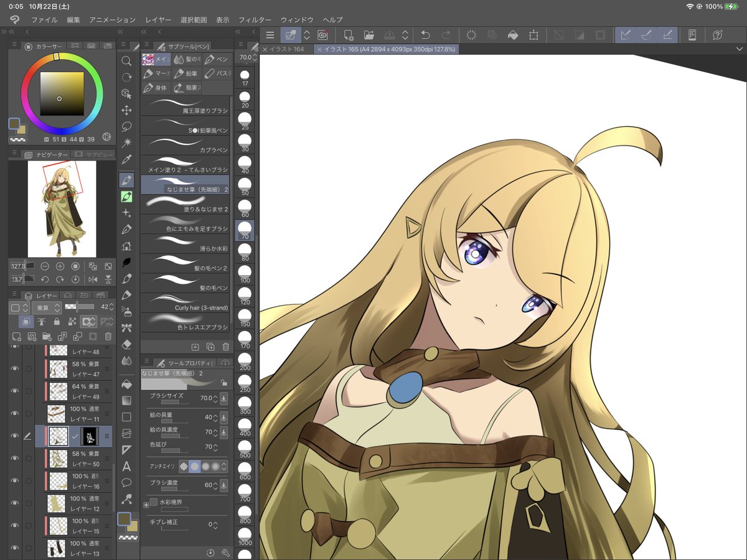Click the color wheel saturation square

[62, 93]
